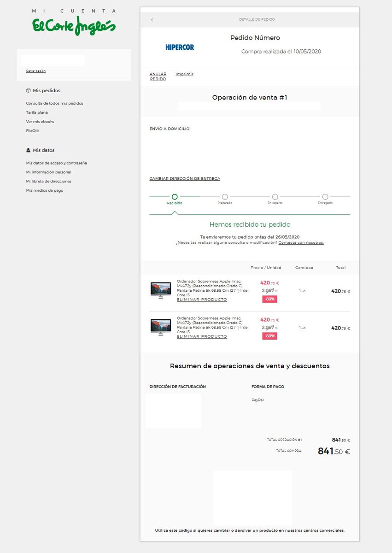Click 'DIRECCIÓN DE FACTURACIÓN' label
The width and height of the screenshot is (392, 553).
pyautogui.click(x=178, y=387)
